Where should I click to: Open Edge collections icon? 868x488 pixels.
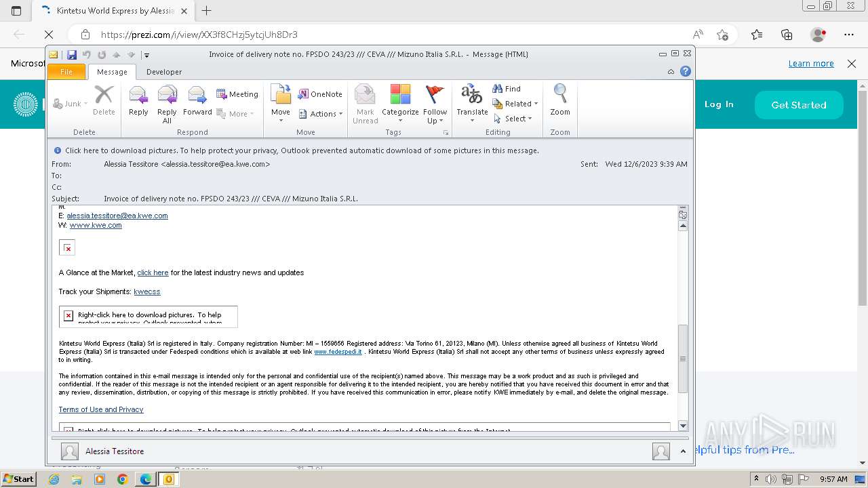(x=787, y=35)
